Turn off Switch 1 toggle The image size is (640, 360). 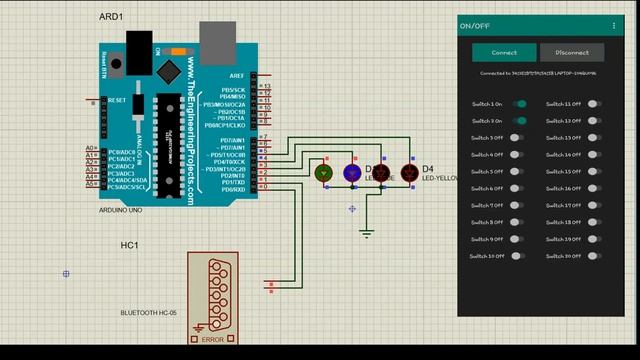(x=520, y=104)
